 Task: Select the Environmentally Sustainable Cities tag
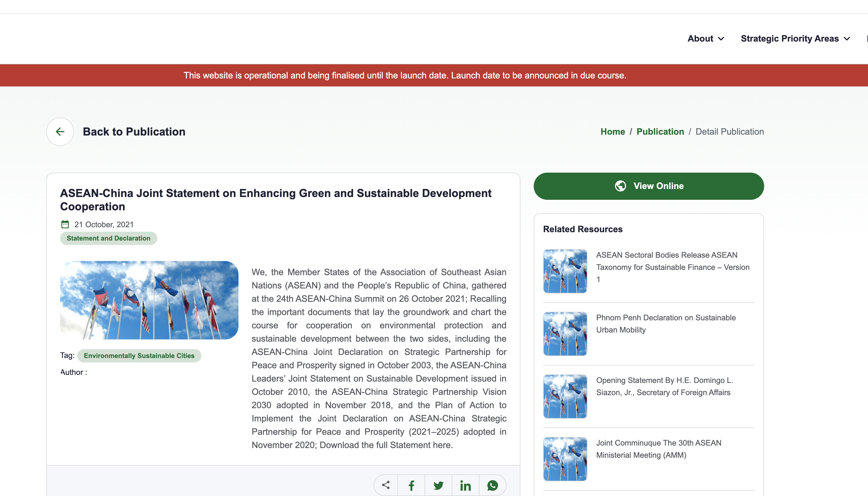point(139,356)
